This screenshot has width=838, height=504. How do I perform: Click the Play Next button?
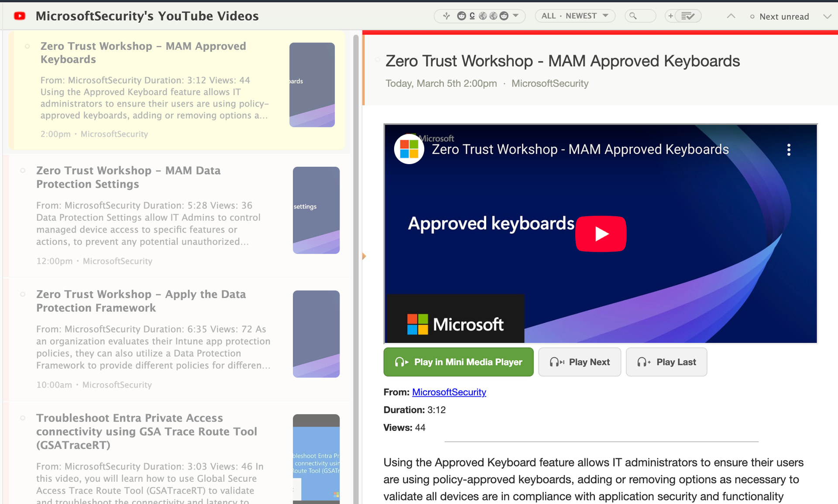tap(579, 362)
